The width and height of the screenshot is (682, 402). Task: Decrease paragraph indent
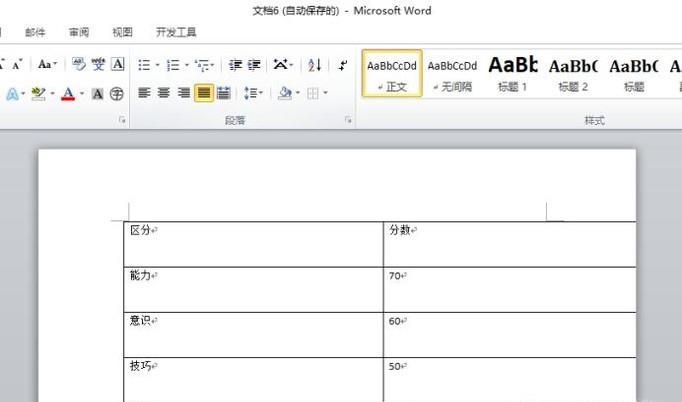(x=235, y=65)
